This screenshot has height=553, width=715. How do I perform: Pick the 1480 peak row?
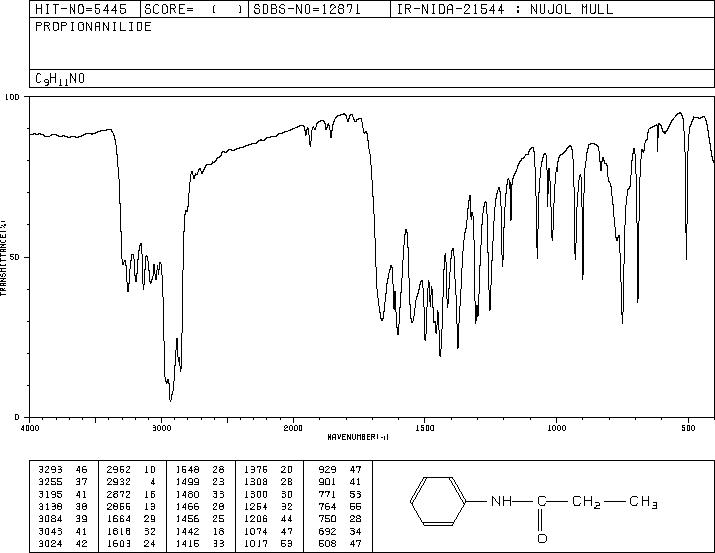pyautogui.click(x=200, y=495)
